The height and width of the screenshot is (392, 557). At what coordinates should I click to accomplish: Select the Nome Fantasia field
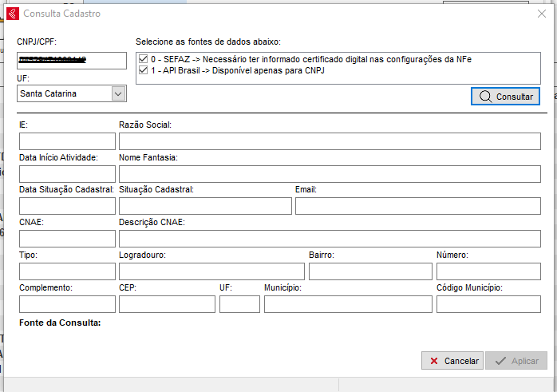coord(329,174)
